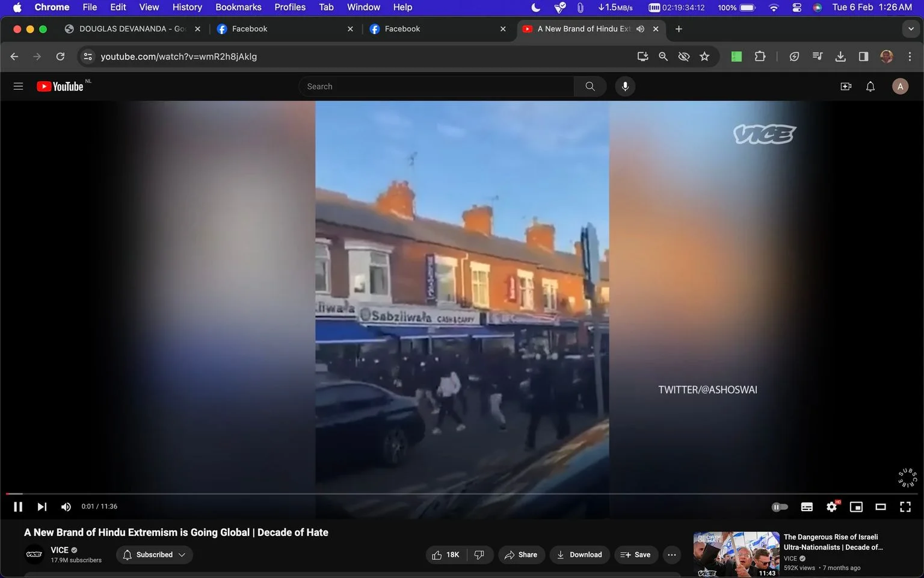Expand the Chrome tab search chevron
The image size is (924, 578).
coord(911,29)
